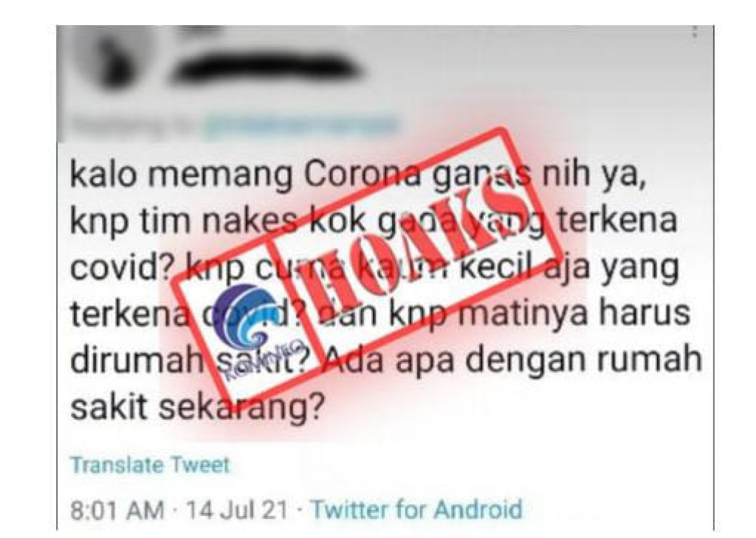This screenshot has width=756, height=538.
Task: Click the 14 Jul 21 date
Action: pos(237,510)
